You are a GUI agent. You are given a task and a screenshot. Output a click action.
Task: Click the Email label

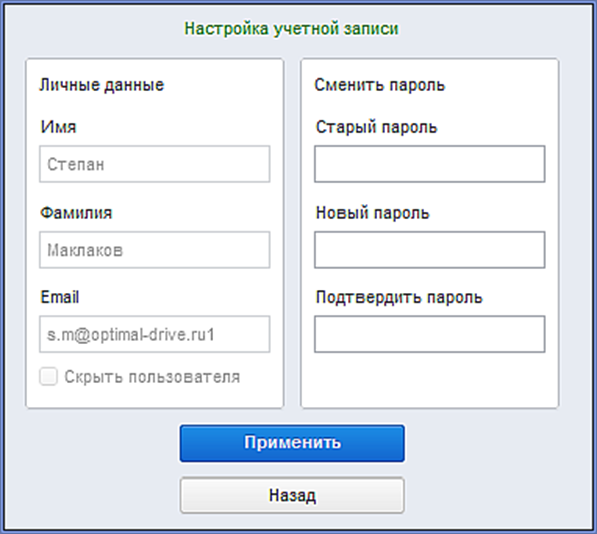[60, 297]
